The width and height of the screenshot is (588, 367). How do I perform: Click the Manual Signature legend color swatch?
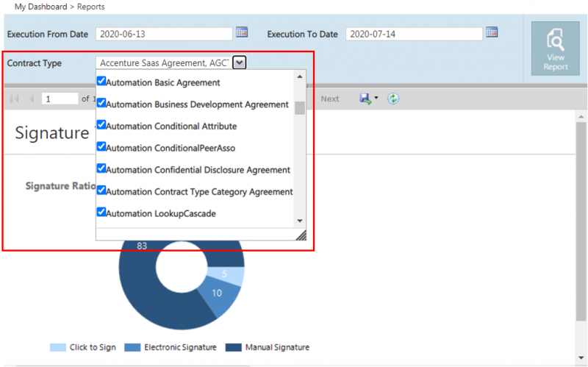click(x=235, y=347)
